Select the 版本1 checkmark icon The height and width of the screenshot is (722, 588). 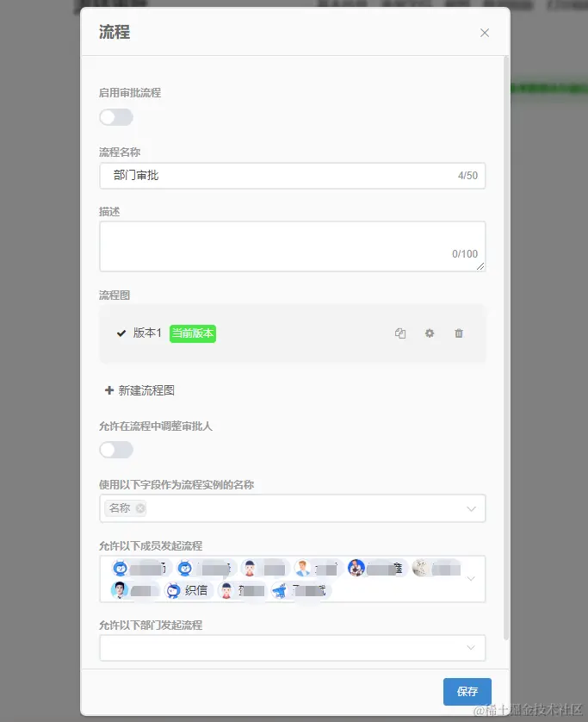click(121, 333)
